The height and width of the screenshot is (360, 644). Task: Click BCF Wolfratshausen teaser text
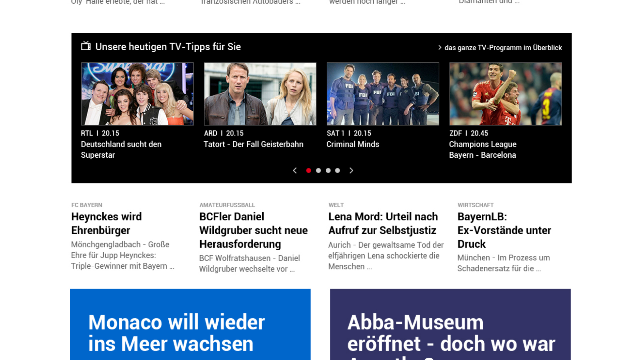[250, 263]
